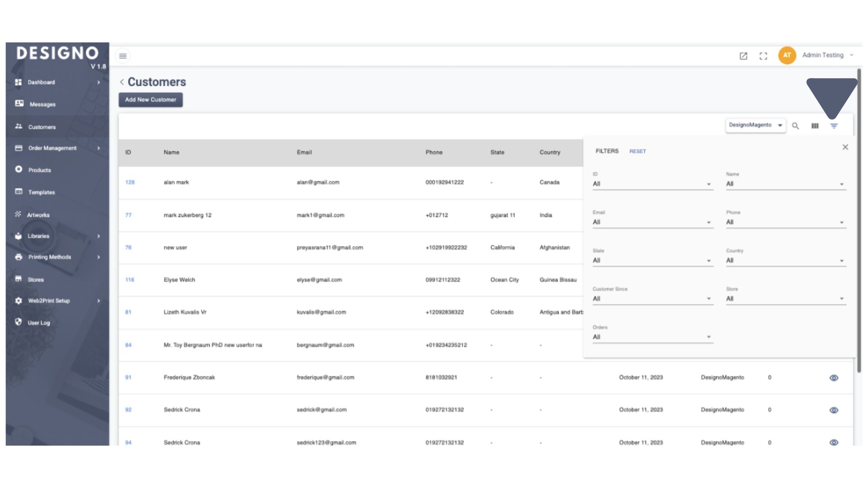Click RESET link in filters panel
The width and height of the screenshot is (868, 488).
[637, 151]
